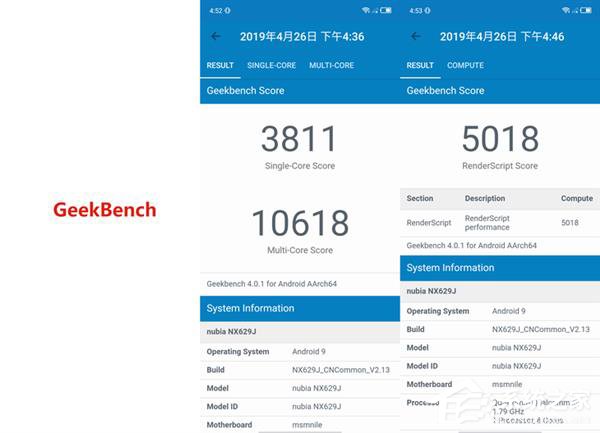600x433 pixels.
Task: Click Model label in right screen
Action: (417, 348)
